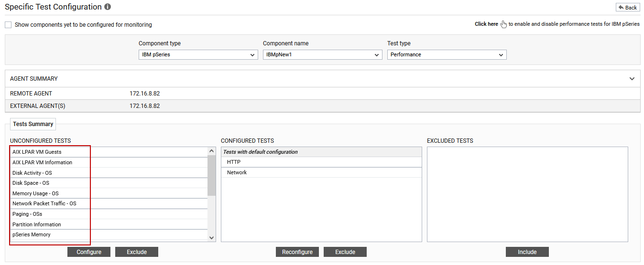
Task: Select Disk Space - OS test entry
Action: click(109, 183)
